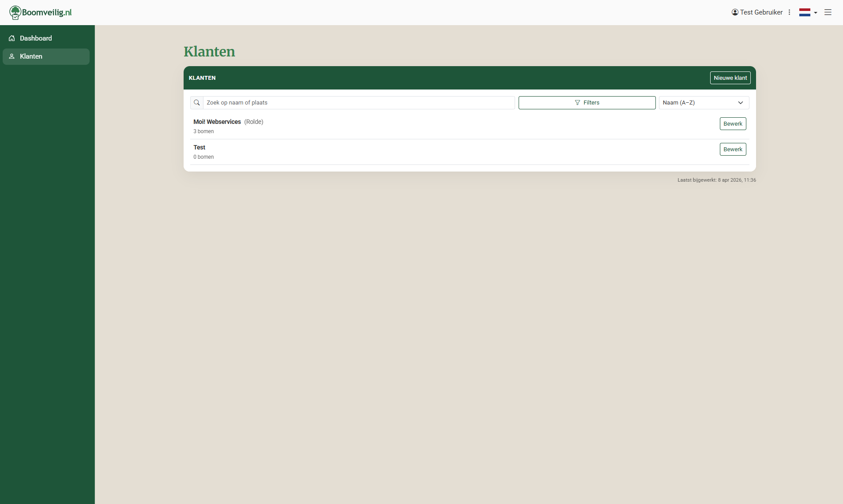Click the Nieuwe klant button
The height and width of the screenshot is (504, 843).
[x=730, y=78]
